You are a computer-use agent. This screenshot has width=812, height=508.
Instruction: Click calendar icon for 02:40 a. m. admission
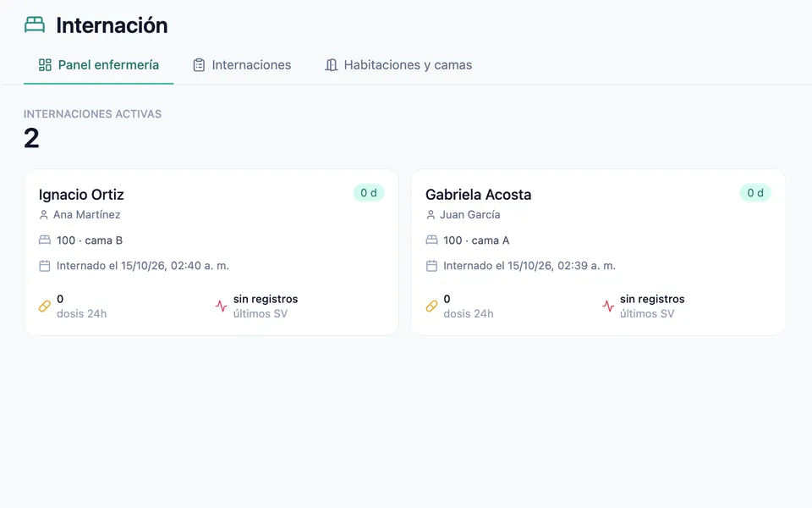pos(45,266)
